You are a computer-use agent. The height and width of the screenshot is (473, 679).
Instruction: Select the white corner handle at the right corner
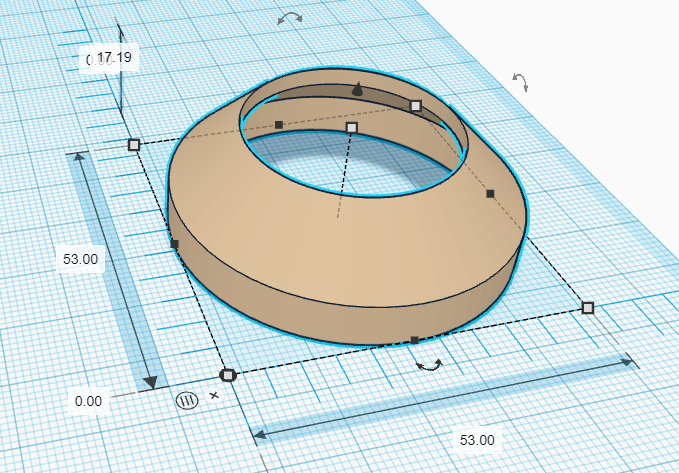[x=588, y=308]
